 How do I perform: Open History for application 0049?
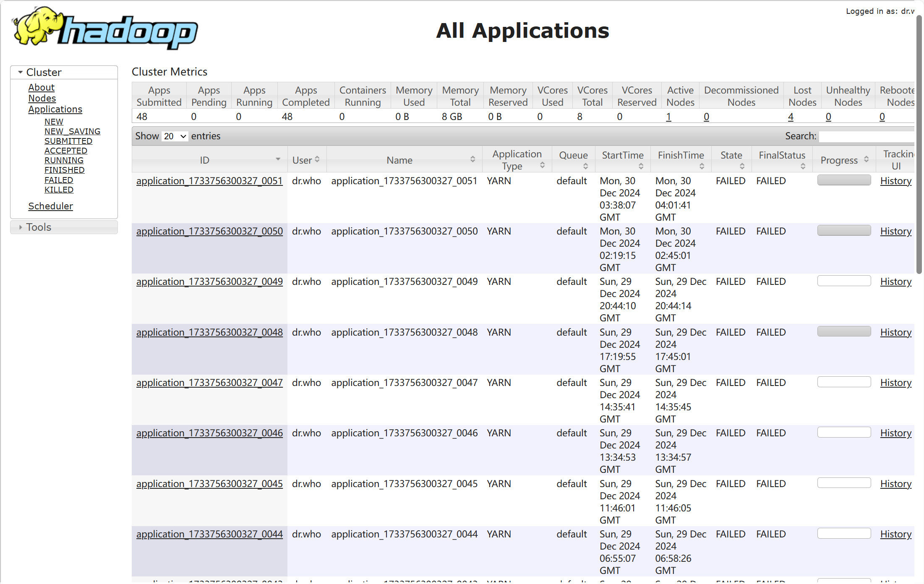coord(895,282)
